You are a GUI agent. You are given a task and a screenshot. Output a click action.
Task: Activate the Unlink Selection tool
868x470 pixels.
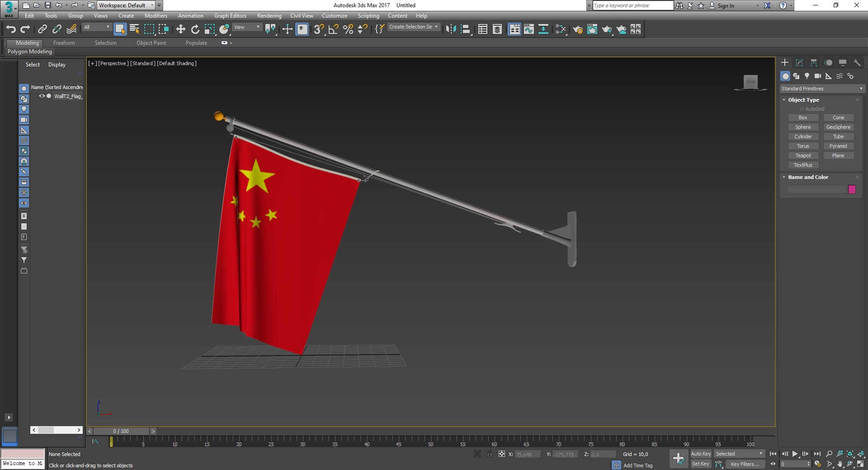point(57,29)
